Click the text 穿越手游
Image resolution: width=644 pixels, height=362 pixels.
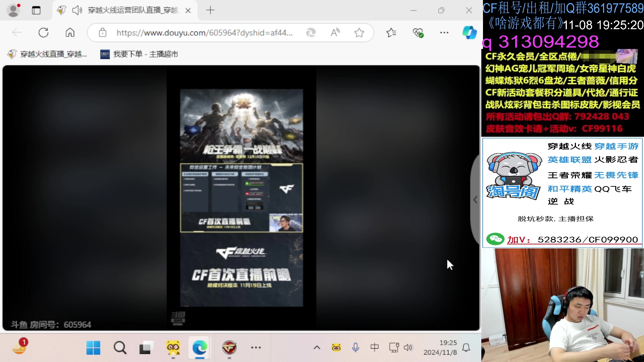click(x=616, y=146)
